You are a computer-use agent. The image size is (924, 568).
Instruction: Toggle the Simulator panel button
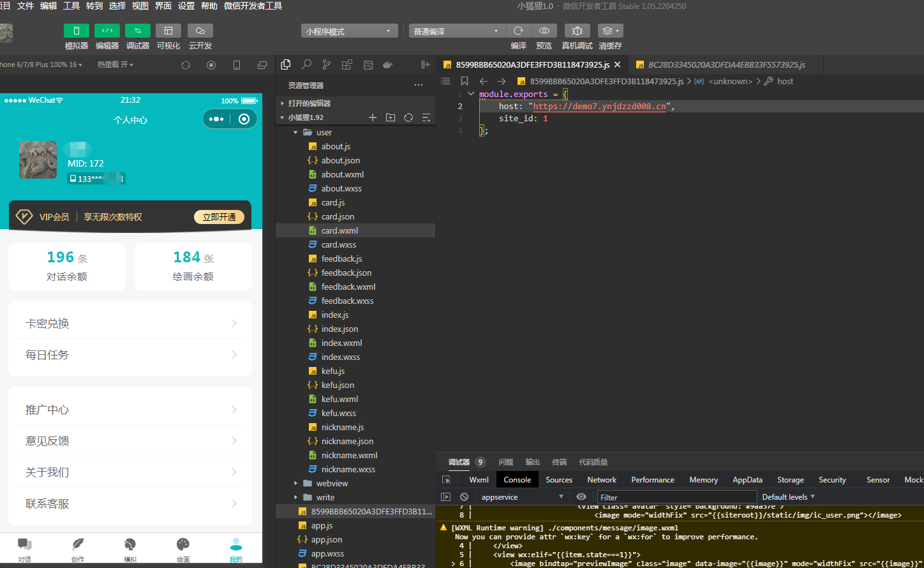click(77, 31)
